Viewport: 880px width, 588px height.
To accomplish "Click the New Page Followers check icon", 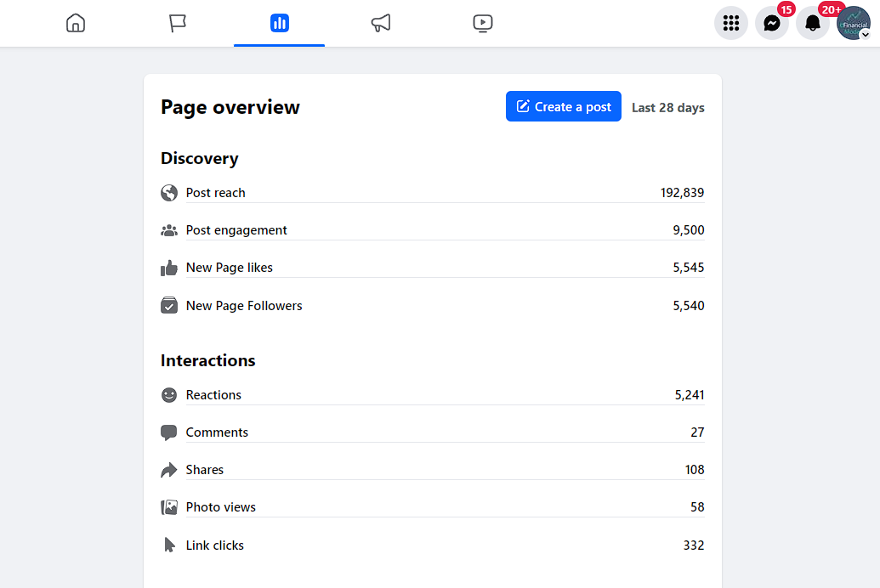I will [x=169, y=305].
